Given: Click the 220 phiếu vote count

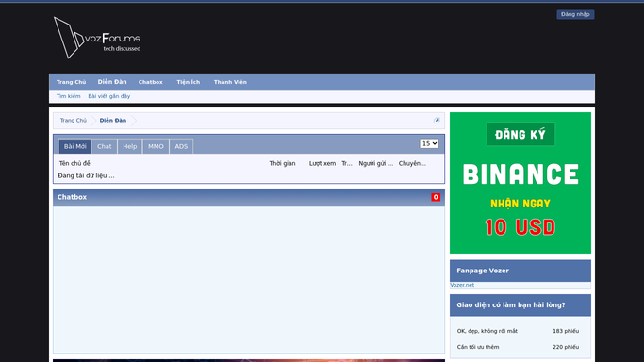Looking at the screenshot, I should pos(566,347).
